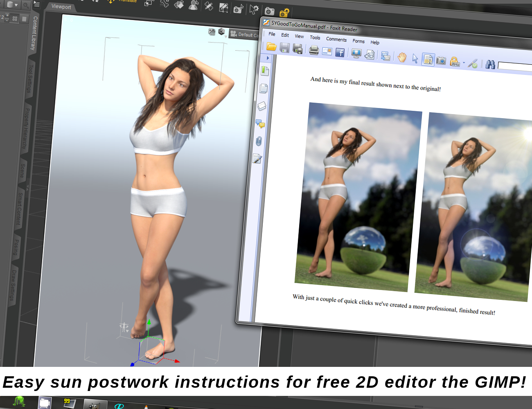Click the Email envelope icon in Foxit

[x=327, y=51]
